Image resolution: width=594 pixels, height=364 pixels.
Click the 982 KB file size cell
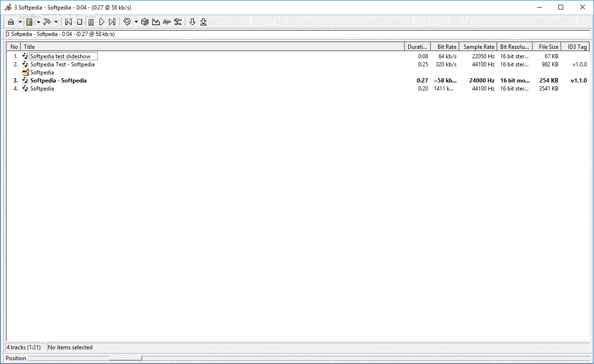click(x=550, y=64)
